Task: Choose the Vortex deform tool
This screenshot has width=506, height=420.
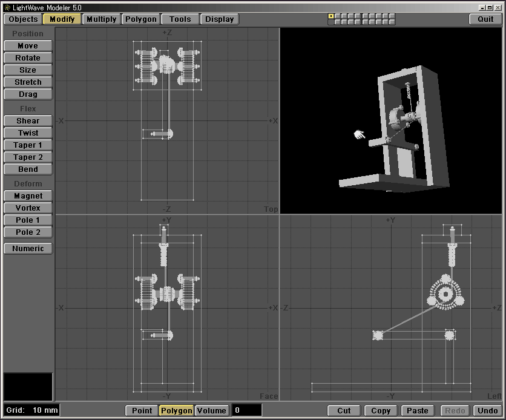Action: point(28,208)
